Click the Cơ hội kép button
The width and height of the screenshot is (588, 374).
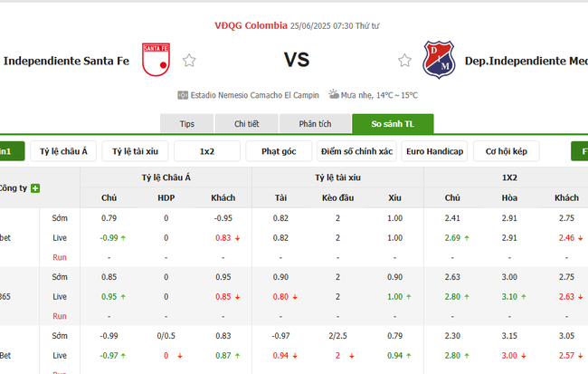pos(506,151)
